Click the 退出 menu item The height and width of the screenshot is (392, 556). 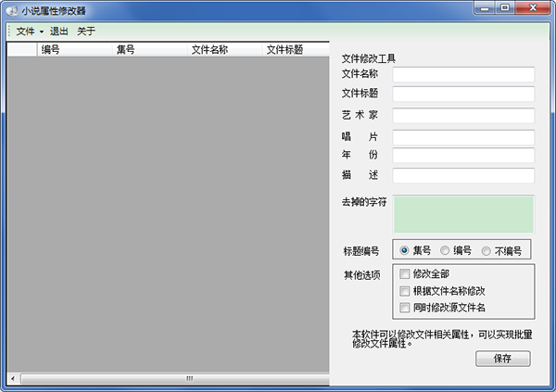(59, 32)
